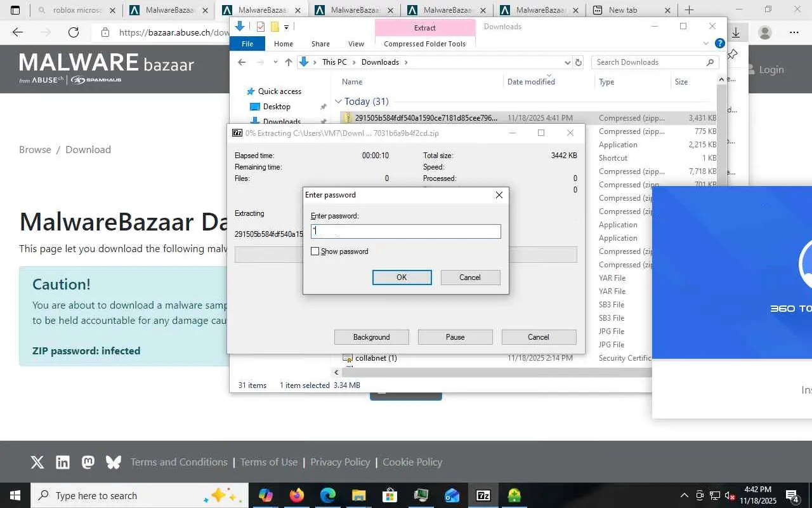Focus the Enter password text field
The width and height of the screenshot is (812, 508).
(x=406, y=232)
